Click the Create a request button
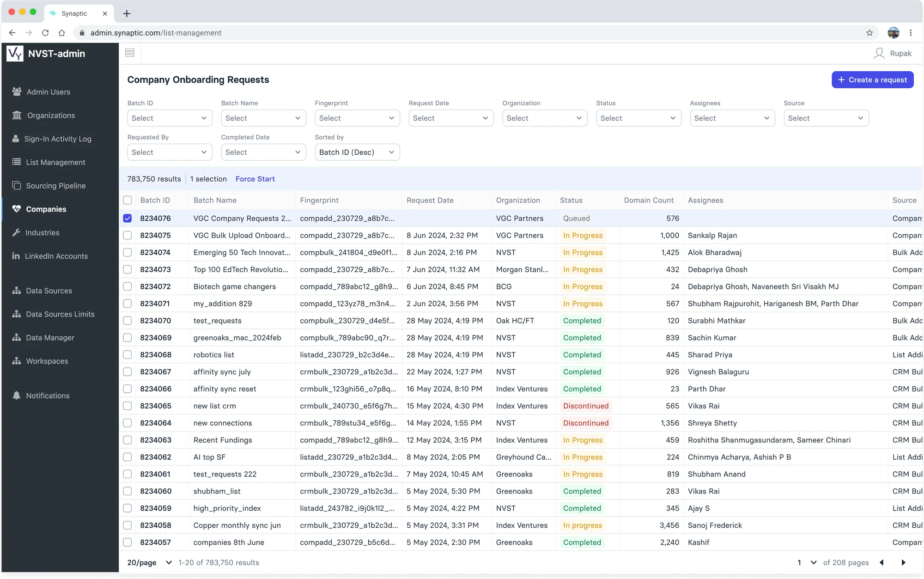The image size is (924, 579). [x=872, y=79]
